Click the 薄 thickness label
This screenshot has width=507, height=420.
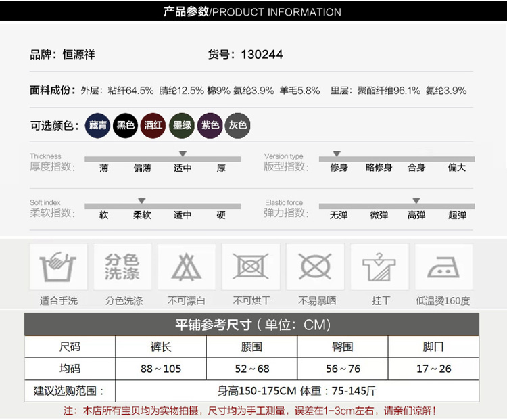click(104, 168)
